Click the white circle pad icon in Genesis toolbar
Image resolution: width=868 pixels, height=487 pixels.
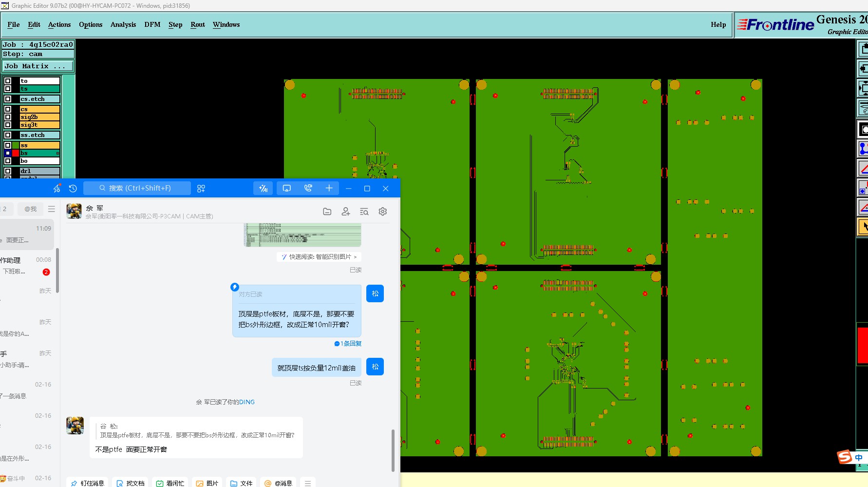coord(863,129)
